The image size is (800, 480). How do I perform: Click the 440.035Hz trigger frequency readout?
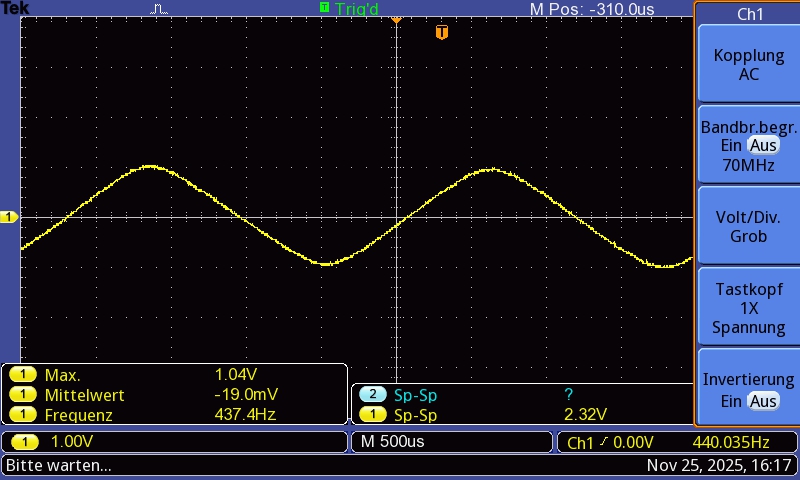[x=730, y=442]
